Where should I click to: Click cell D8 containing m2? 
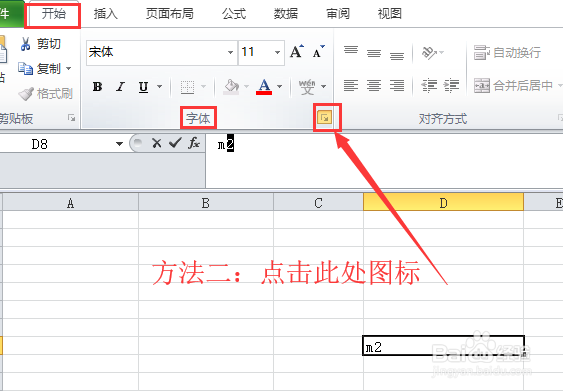pyautogui.click(x=443, y=346)
